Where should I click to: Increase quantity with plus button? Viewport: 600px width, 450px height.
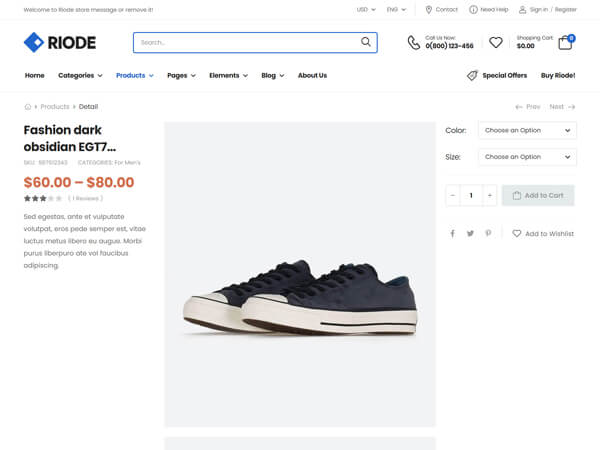[x=489, y=196]
